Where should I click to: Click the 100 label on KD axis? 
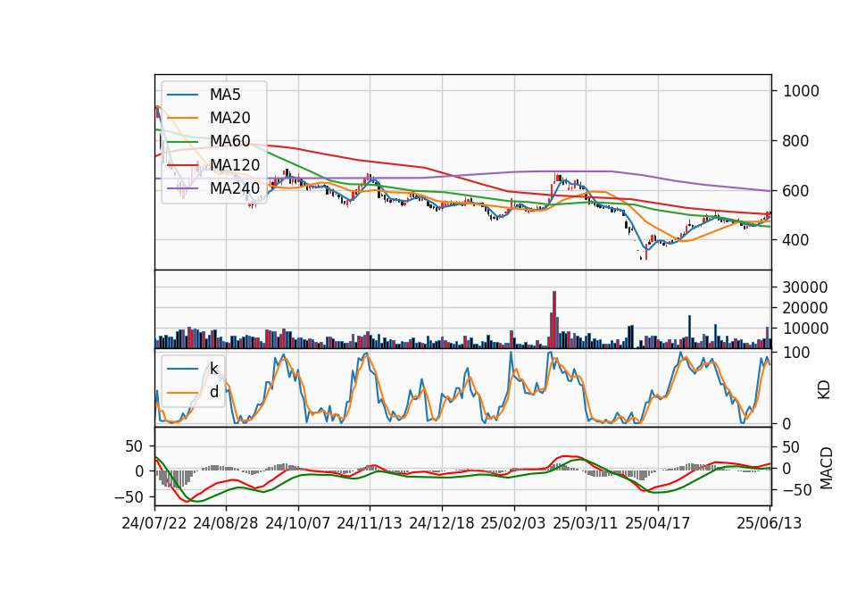pos(796,353)
